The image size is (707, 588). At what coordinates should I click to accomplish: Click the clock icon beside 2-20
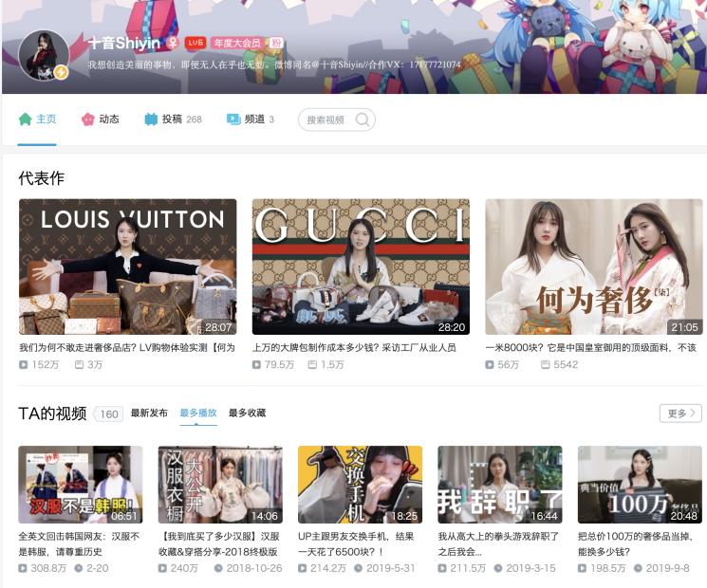coord(79,569)
